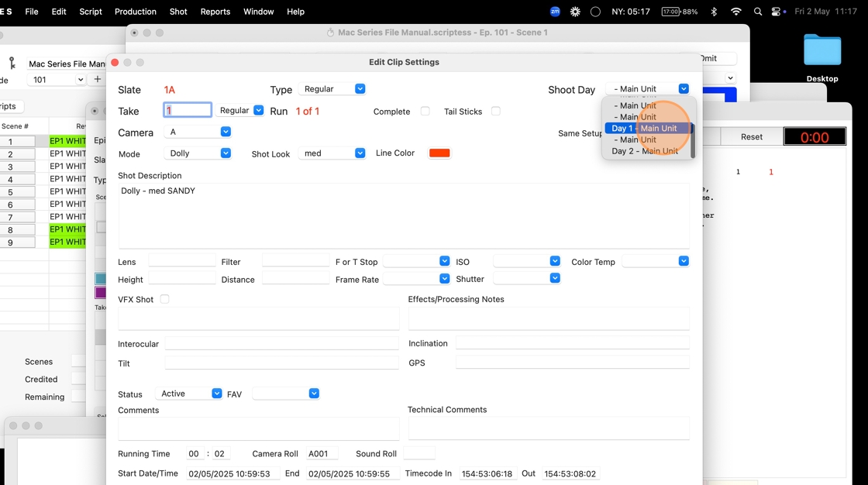Toggle the Tail Sticks checkbox
Viewport: 868px width, 485px height.
coord(495,111)
